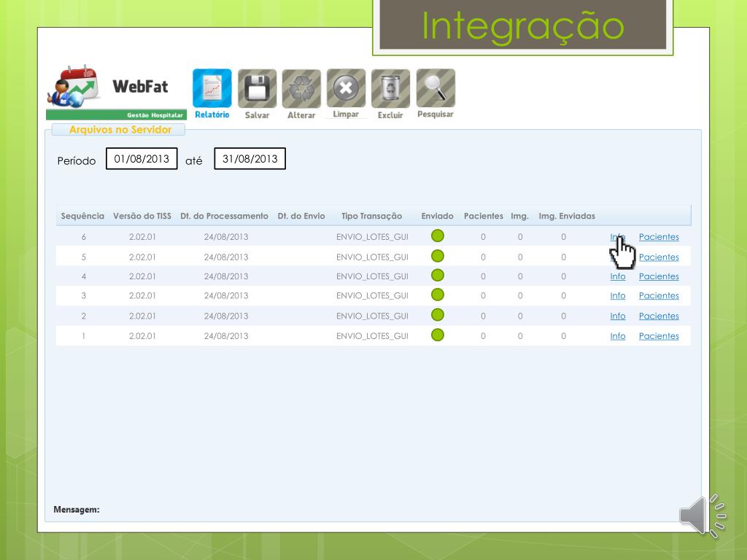
Task: Click the Excluir trash can icon
Action: pyautogui.click(x=391, y=88)
